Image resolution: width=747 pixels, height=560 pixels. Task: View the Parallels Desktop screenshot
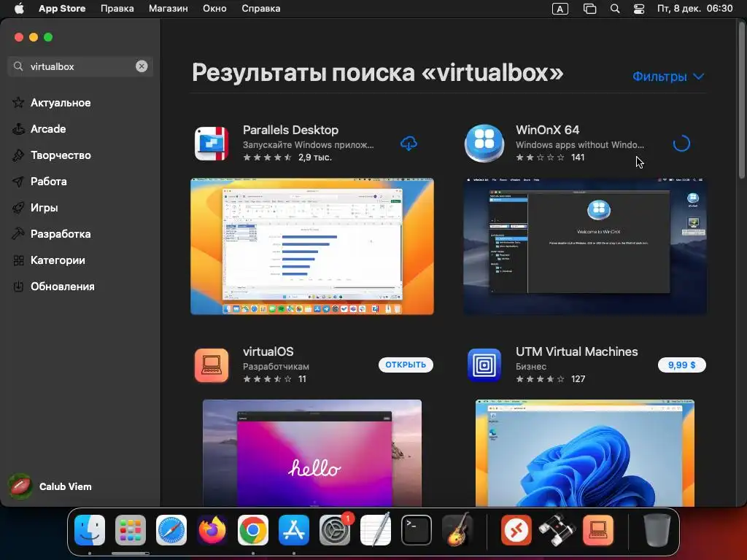click(312, 246)
